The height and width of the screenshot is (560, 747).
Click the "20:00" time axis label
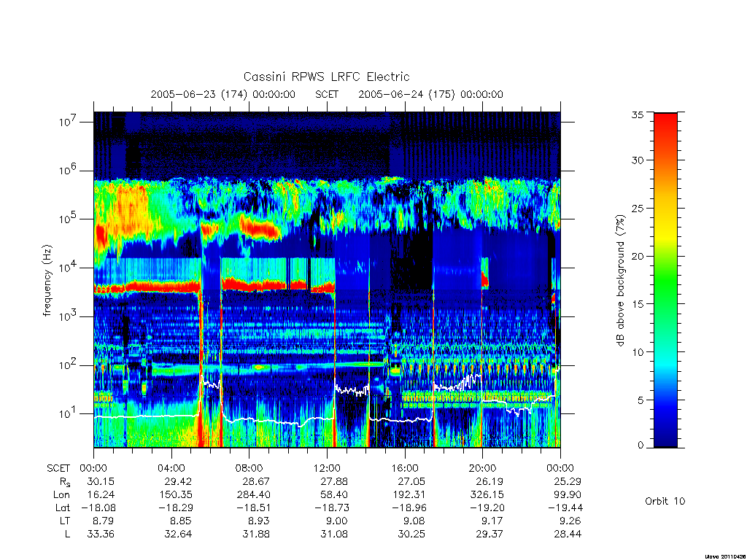pyautogui.click(x=483, y=468)
